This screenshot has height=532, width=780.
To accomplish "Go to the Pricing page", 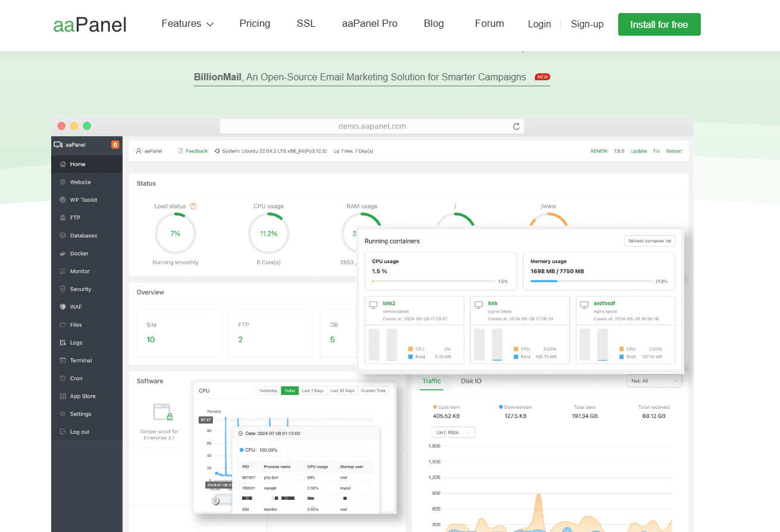I will coord(255,24).
